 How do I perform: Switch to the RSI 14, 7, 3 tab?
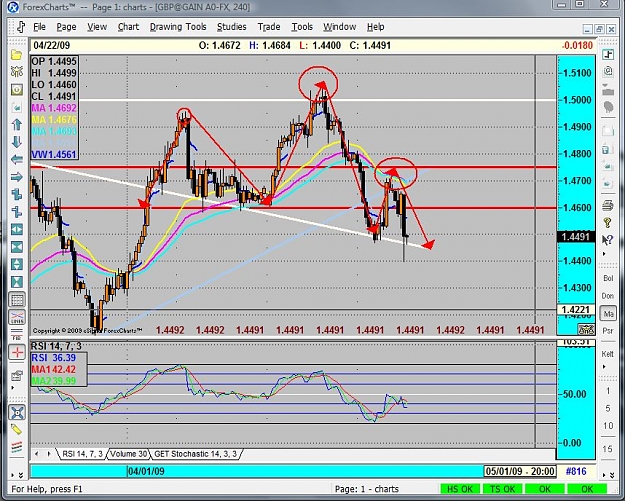tap(82, 454)
